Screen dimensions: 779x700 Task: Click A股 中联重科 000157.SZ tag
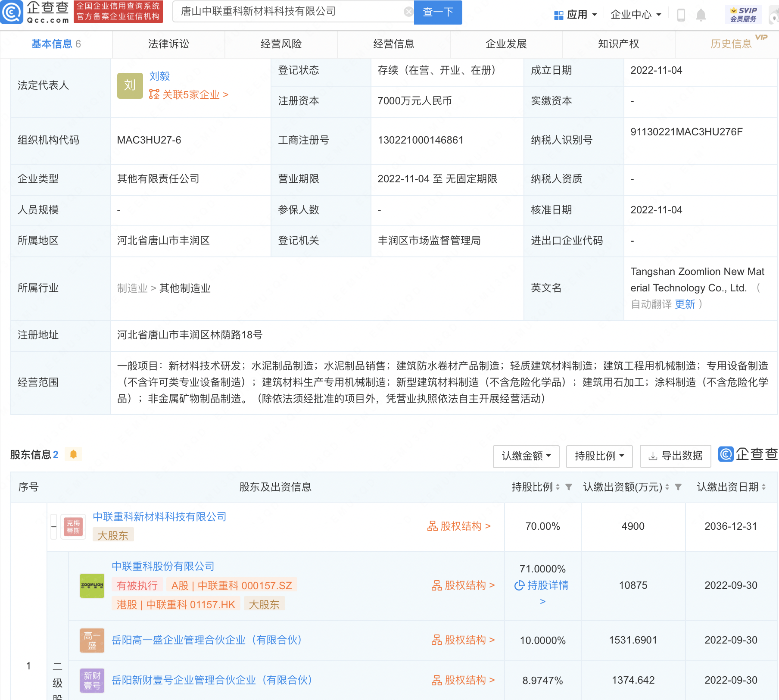click(x=232, y=585)
